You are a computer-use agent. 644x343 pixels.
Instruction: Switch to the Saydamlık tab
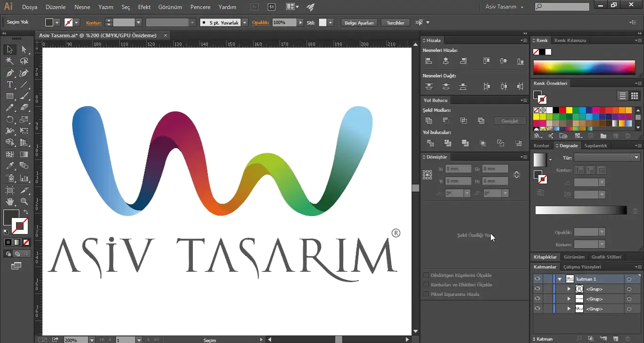tap(595, 146)
